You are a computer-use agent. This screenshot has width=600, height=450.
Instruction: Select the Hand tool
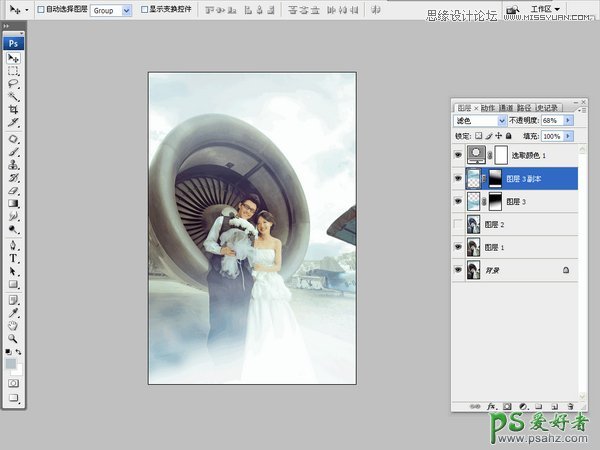click(14, 325)
